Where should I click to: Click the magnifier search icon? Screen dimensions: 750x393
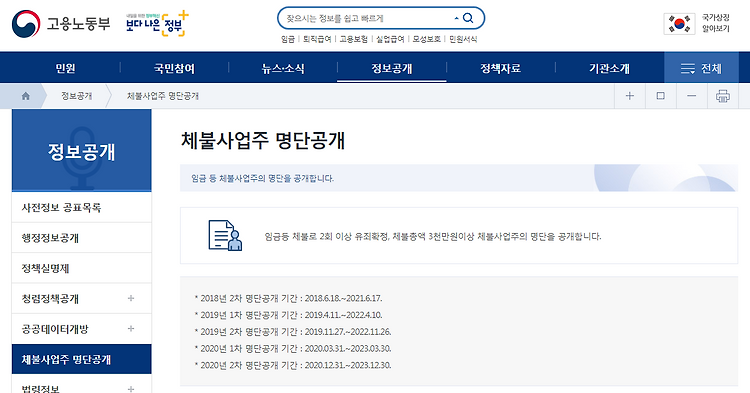point(468,18)
